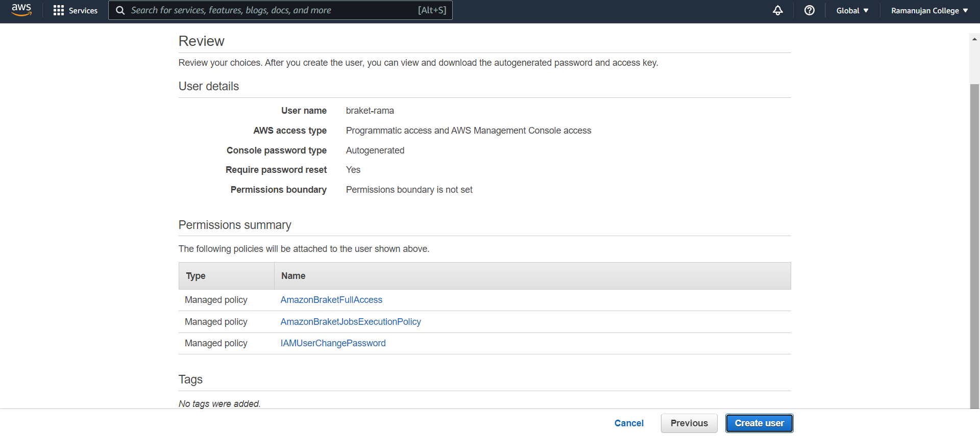The width and height of the screenshot is (980, 436).
Task: Open the Services grid menu
Action: click(76, 10)
